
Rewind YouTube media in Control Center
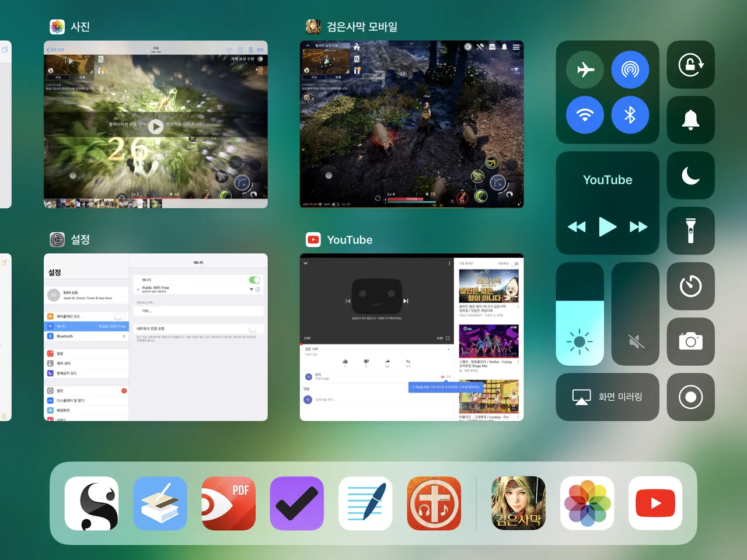577,227
